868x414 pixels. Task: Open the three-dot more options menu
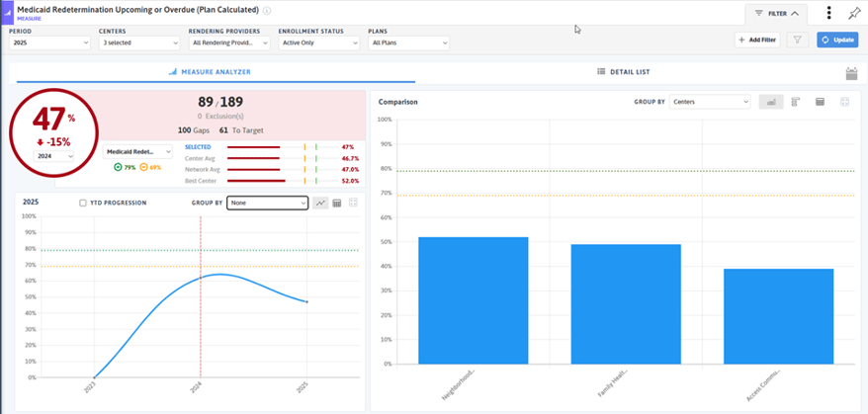(x=828, y=14)
